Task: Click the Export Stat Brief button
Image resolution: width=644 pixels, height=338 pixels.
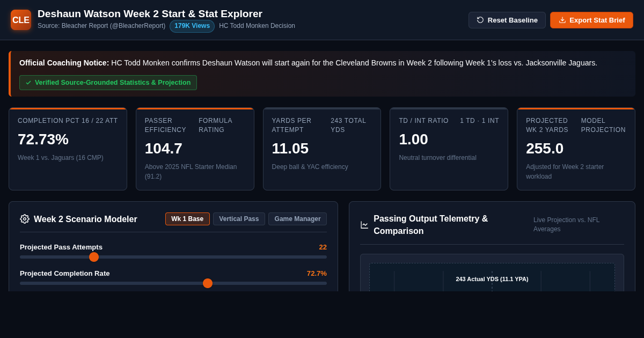Action: [x=591, y=20]
